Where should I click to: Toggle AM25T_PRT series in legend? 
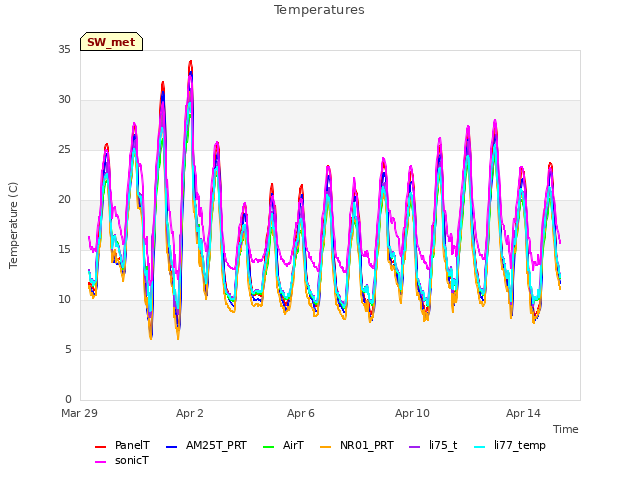(206, 445)
